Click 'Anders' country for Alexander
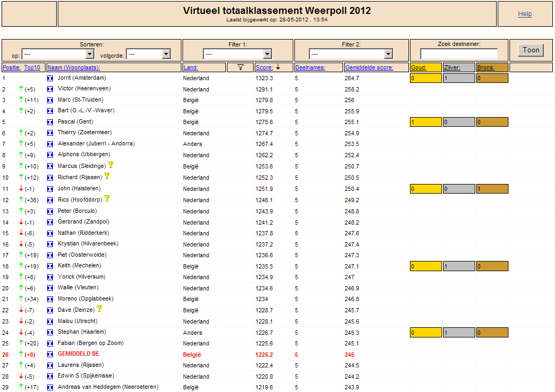Image resolution: width=555 pixels, height=392 pixels. click(193, 144)
